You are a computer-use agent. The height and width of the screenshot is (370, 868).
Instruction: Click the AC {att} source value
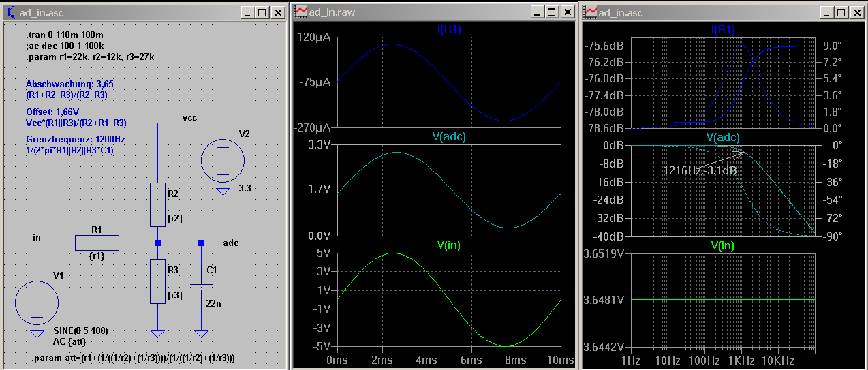coord(70,341)
